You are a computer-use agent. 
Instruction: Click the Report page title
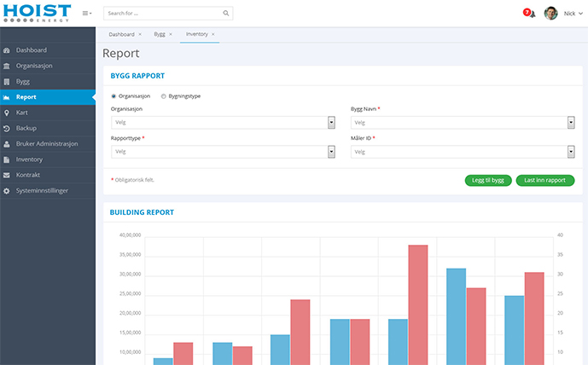(120, 53)
